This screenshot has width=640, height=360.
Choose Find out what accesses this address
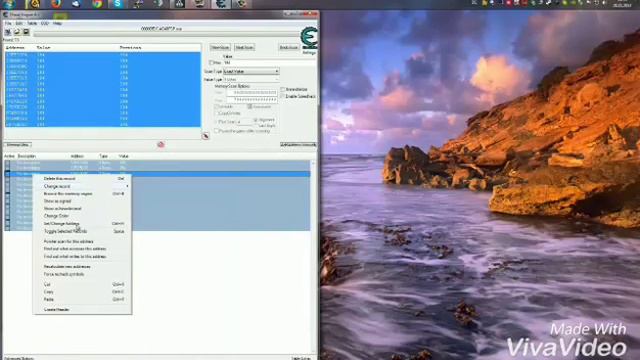click(x=82, y=249)
